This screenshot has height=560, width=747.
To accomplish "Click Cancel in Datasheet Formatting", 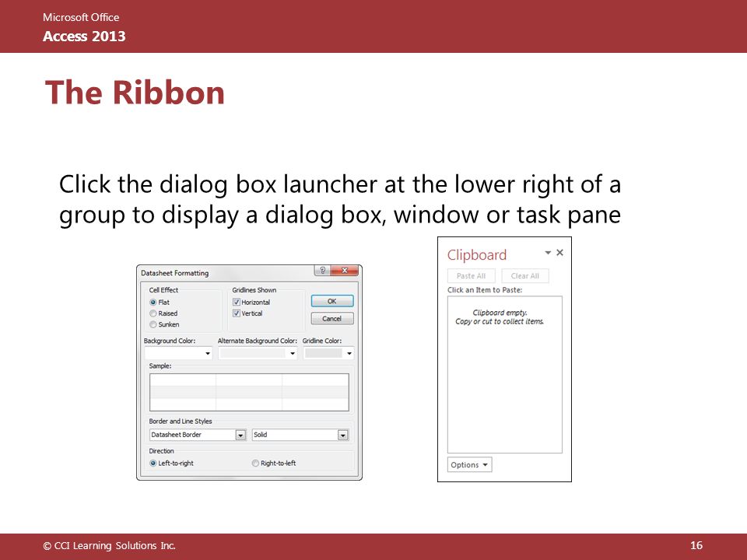I will pyautogui.click(x=332, y=319).
